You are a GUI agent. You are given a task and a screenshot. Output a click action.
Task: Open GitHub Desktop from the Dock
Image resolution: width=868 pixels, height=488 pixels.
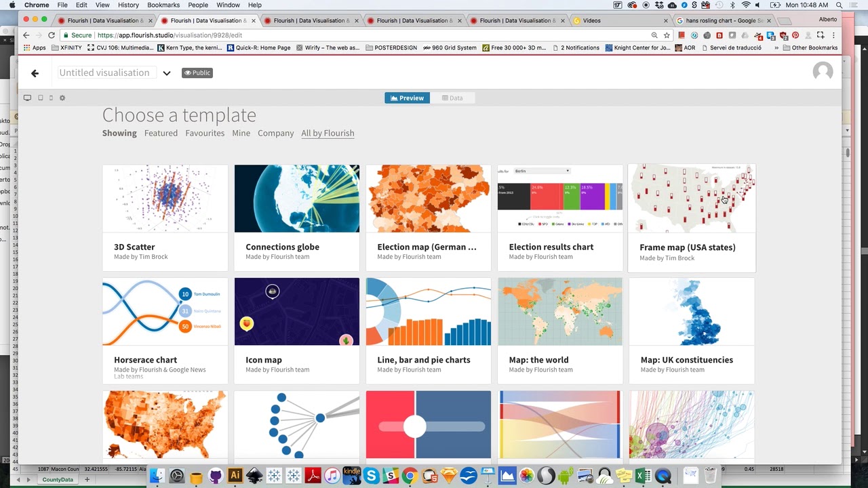tap(216, 476)
